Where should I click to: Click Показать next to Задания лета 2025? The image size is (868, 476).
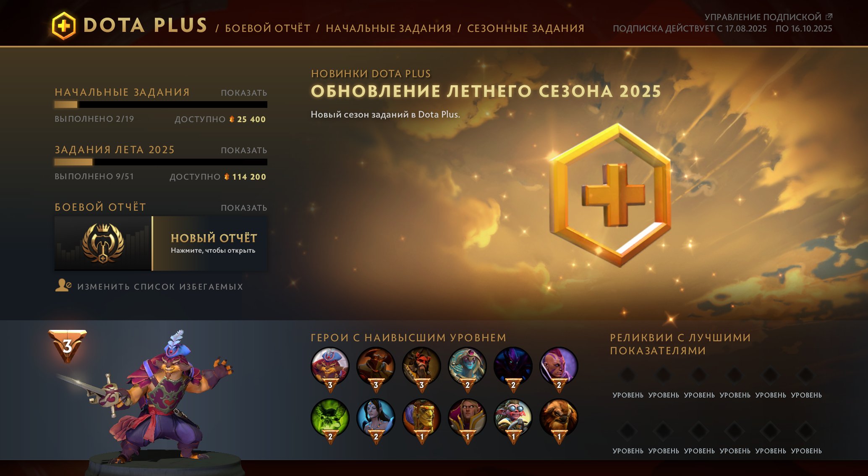pyautogui.click(x=244, y=150)
